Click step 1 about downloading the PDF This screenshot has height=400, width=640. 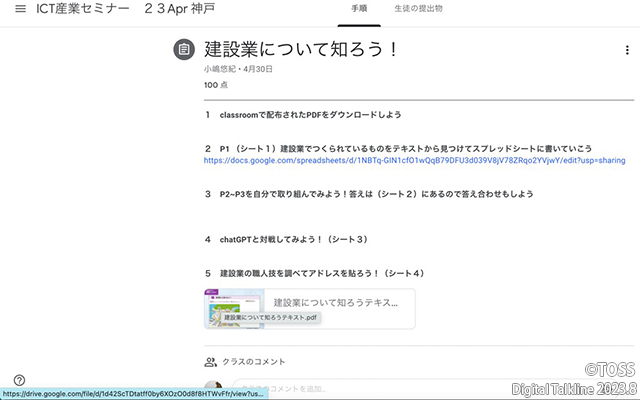310,115
